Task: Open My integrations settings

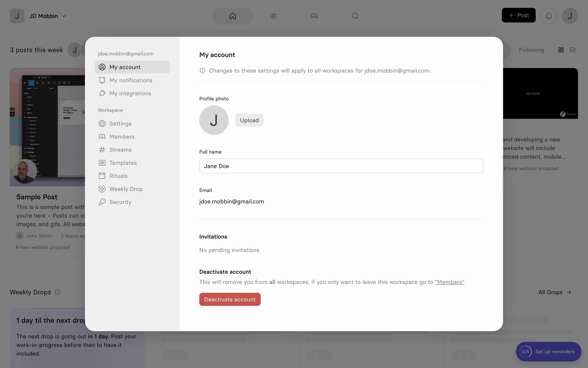Action: tap(130, 93)
